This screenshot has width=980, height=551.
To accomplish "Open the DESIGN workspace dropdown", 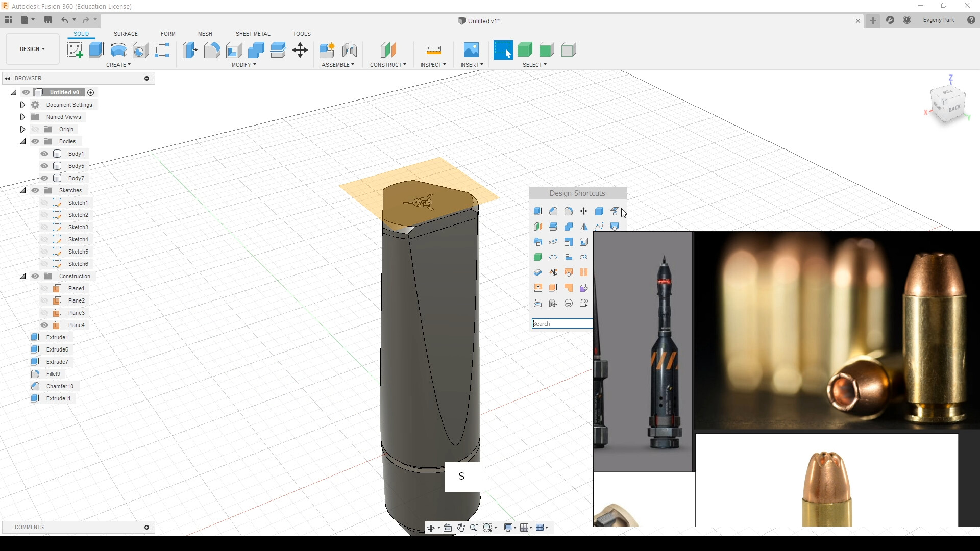I will click(x=33, y=49).
